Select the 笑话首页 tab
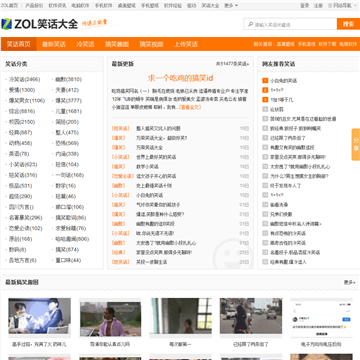This screenshot has width=360, height=360. pyautogui.click(x=19, y=44)
